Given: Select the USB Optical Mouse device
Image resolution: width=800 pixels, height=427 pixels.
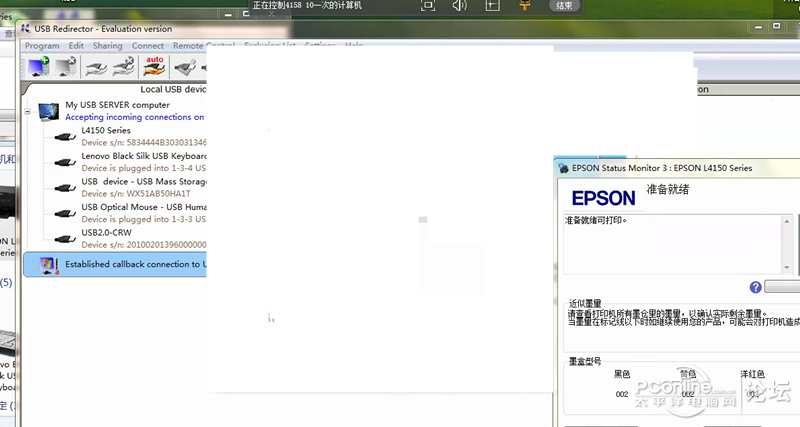Looking at the screenshot, I should [x=144, y=207].
